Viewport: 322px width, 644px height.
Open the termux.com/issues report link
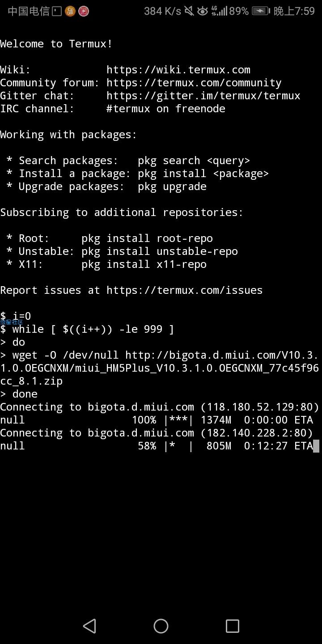click(x=185, y=290)
